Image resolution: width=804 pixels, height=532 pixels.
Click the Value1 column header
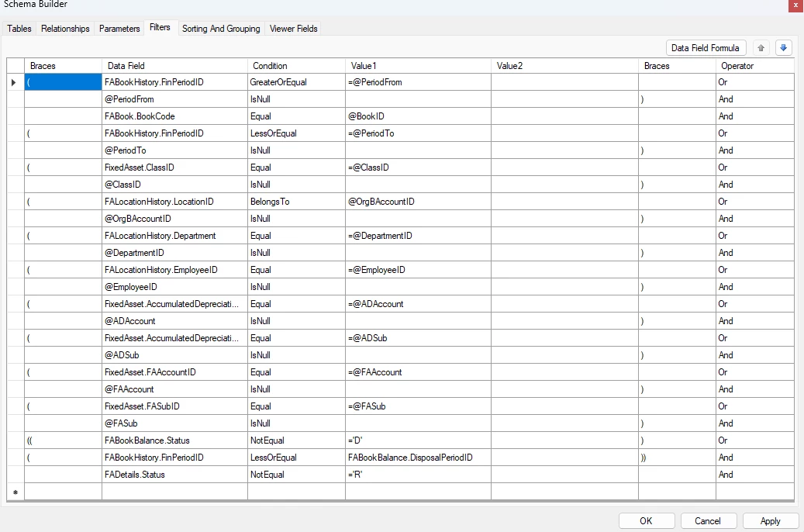(x=418, y=66)
